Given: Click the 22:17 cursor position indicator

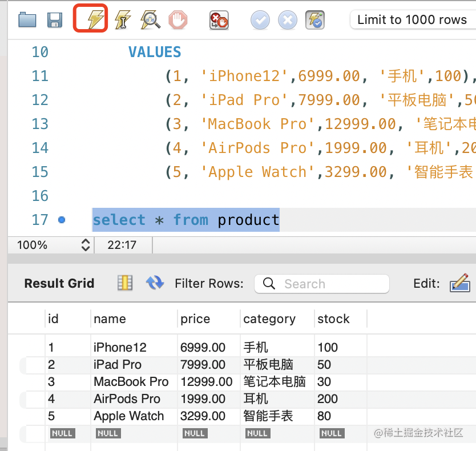Looking at the screenshot, I should (122, 245).
